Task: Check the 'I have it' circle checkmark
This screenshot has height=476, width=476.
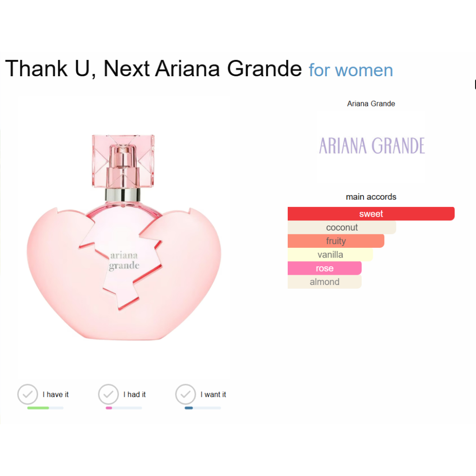Action: point(27,394)
